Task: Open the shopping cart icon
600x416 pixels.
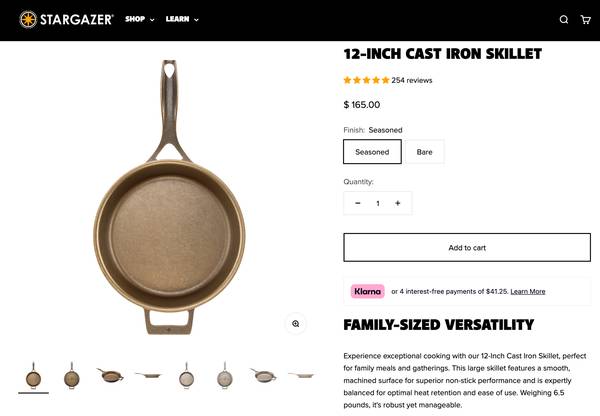Action: 586,19
